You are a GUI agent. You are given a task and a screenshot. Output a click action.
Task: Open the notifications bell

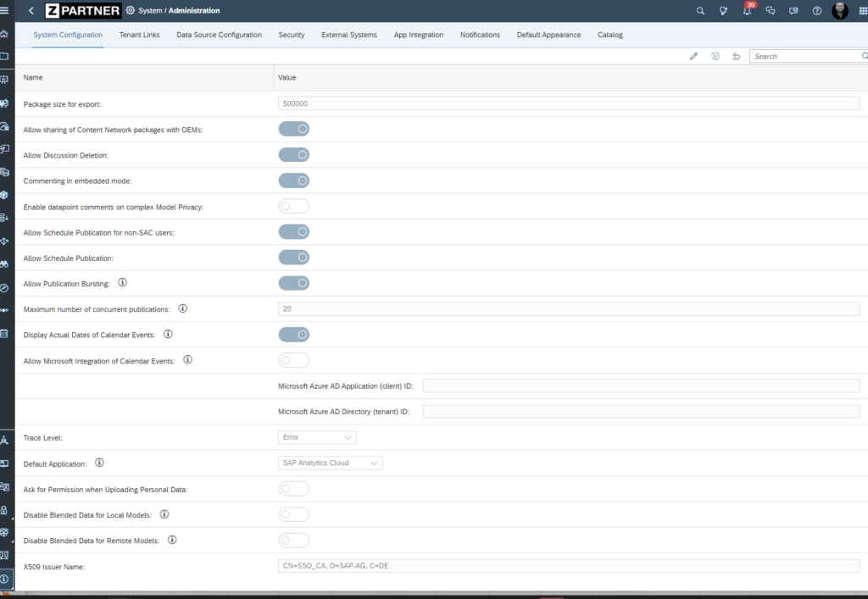click(x=748, y=11)
